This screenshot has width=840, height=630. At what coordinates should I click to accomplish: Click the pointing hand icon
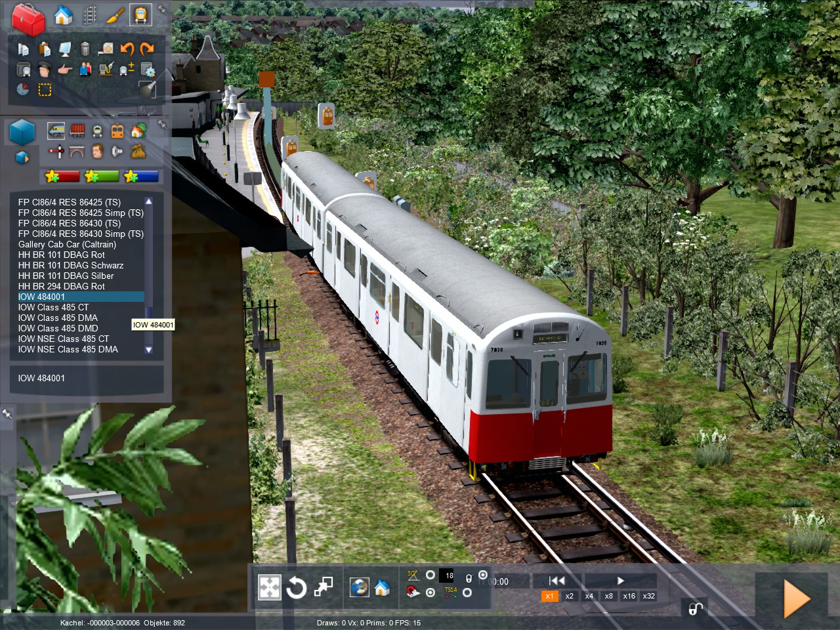coord(65,69)
